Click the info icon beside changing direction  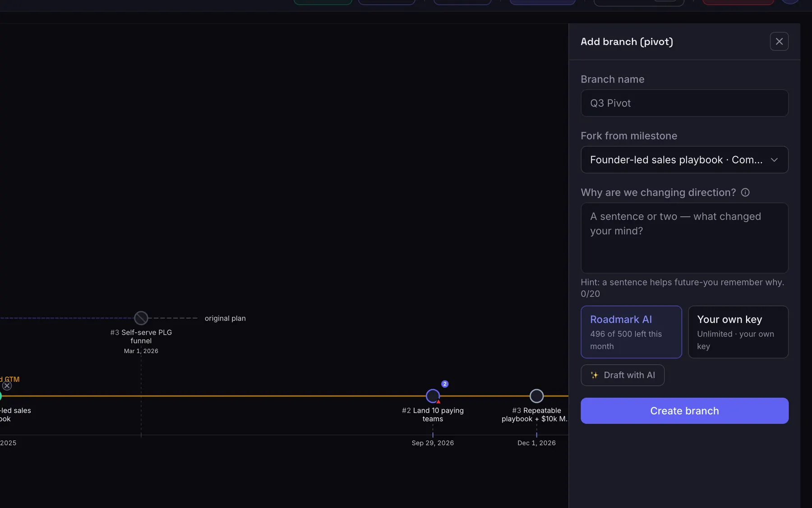point(745,192)
